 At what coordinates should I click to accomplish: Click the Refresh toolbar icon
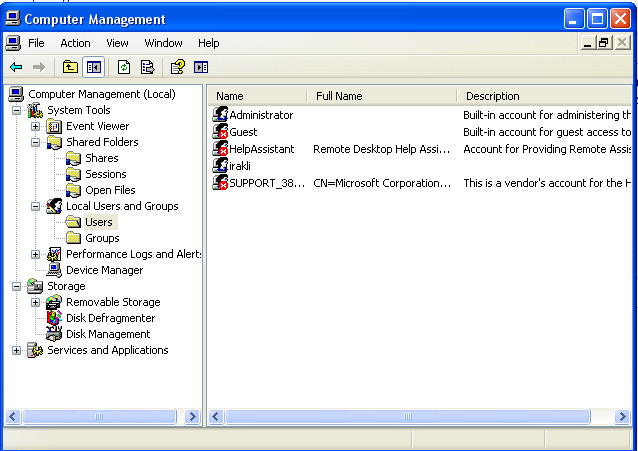coord(124,67)
